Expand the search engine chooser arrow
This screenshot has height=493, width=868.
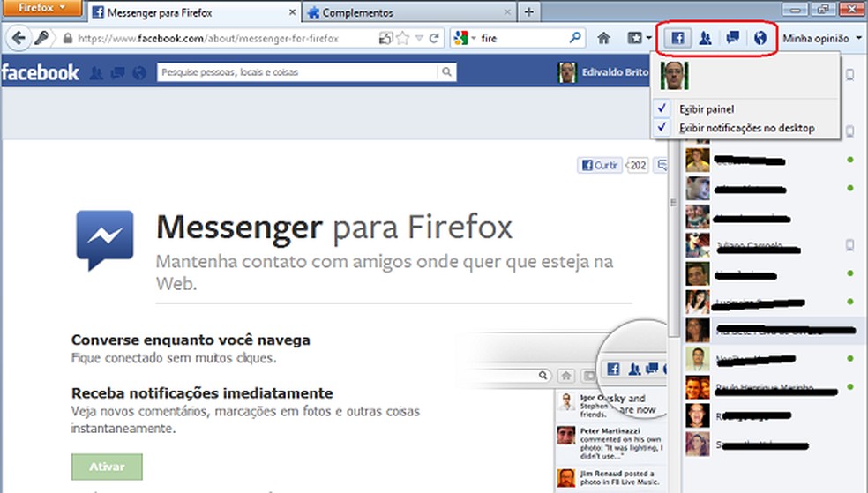(474, 38)
